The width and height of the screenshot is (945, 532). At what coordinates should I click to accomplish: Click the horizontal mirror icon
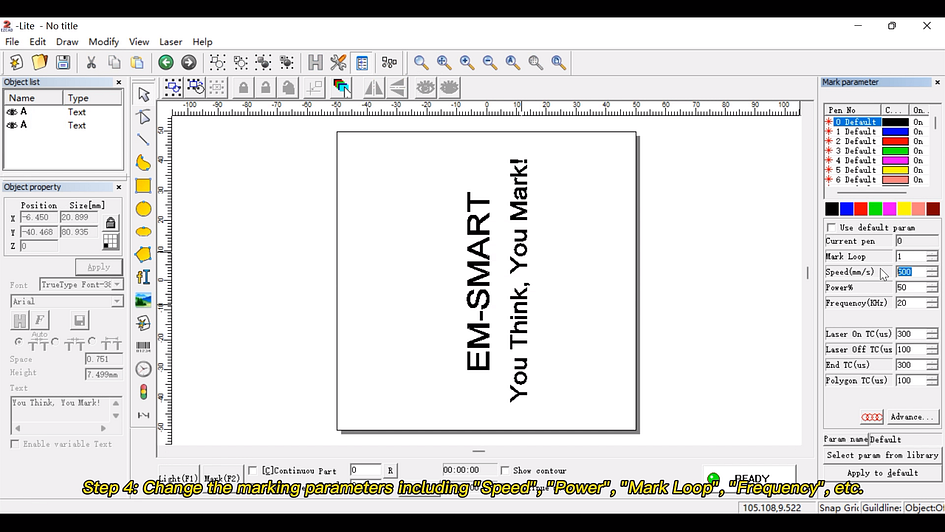(x=374, y=88)
